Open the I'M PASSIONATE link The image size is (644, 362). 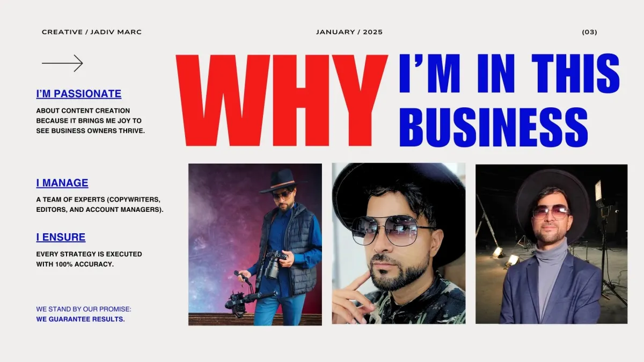[79, 94]
